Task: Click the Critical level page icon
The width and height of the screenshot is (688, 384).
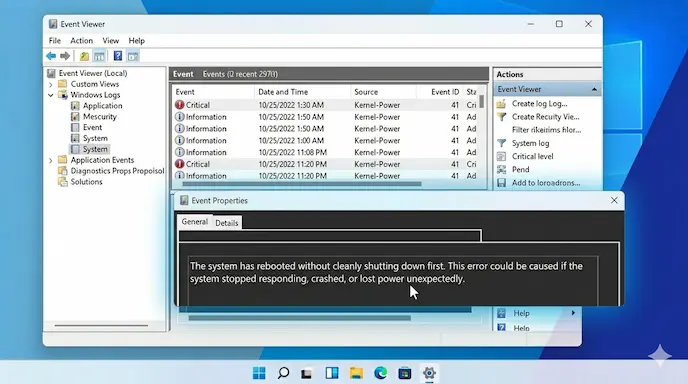Action: tap(501, 157)
